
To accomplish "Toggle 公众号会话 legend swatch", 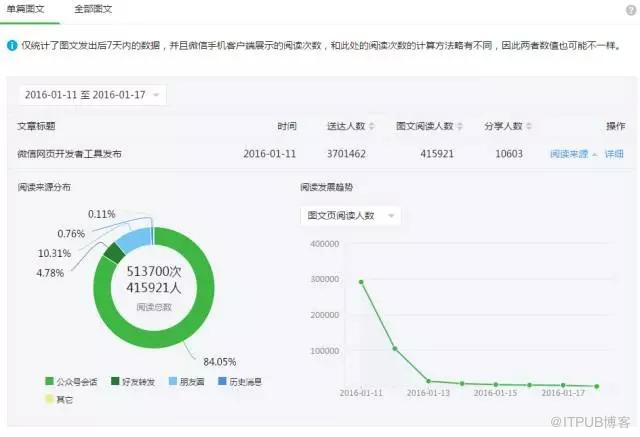I will pos(49,381).
